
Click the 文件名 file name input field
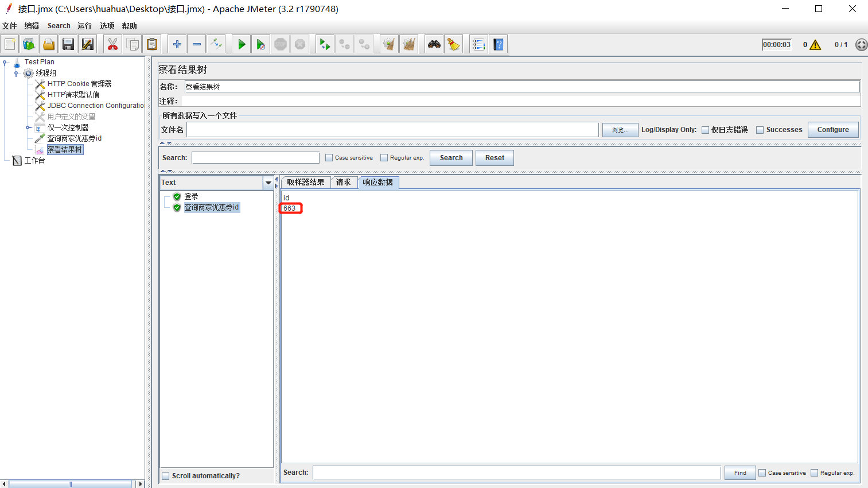click(392, 130)
